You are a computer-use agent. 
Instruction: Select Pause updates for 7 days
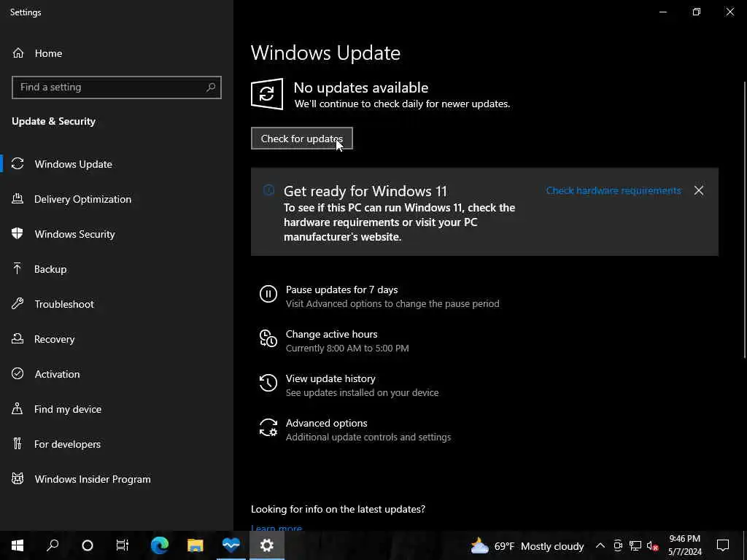point(341,289)
